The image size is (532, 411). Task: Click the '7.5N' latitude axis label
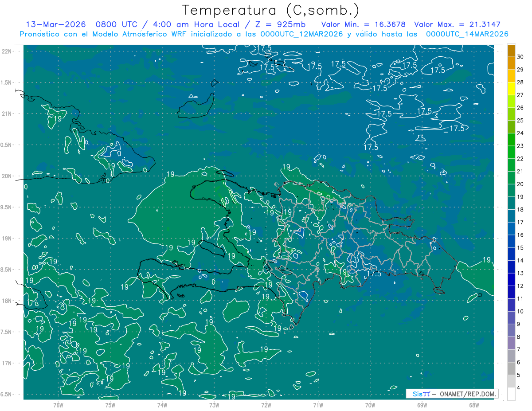[7, 332]
